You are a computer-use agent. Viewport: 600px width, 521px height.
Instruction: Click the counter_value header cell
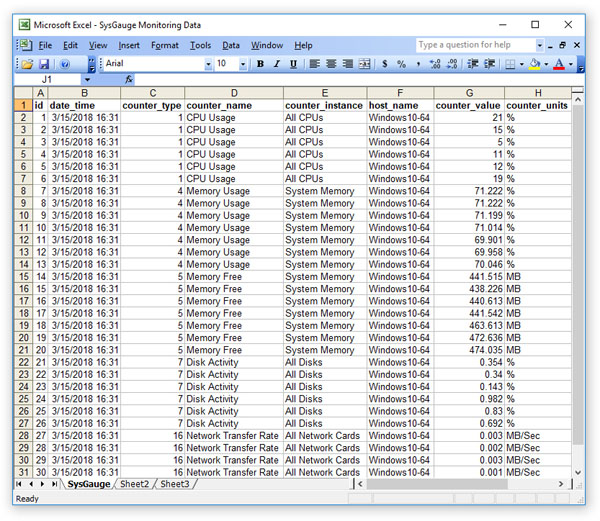coord(469,106)
